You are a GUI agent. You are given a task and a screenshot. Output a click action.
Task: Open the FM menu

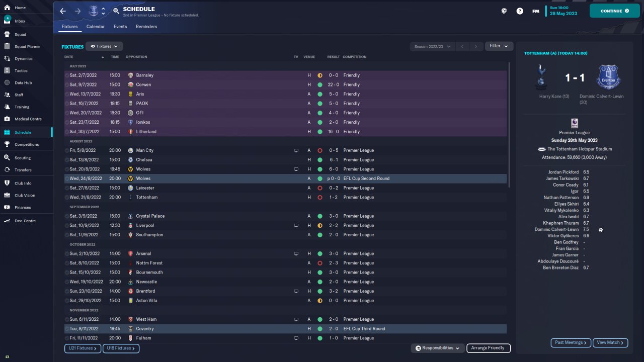(x=536, y=11)
